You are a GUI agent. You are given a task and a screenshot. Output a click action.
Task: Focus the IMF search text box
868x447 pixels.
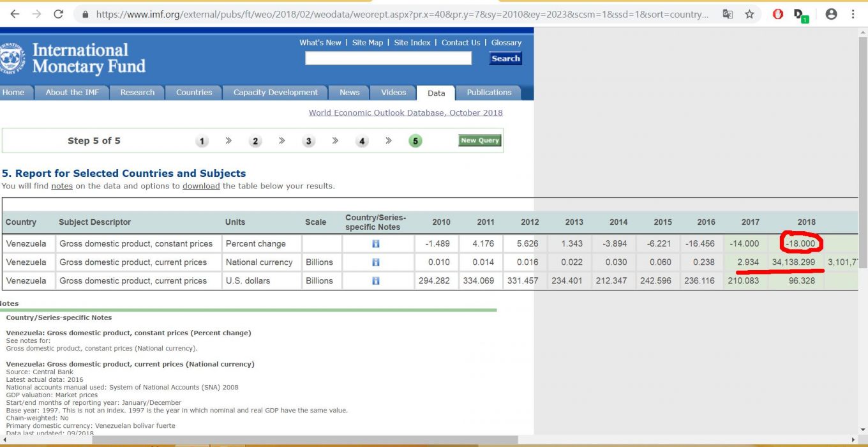(388, 59)
